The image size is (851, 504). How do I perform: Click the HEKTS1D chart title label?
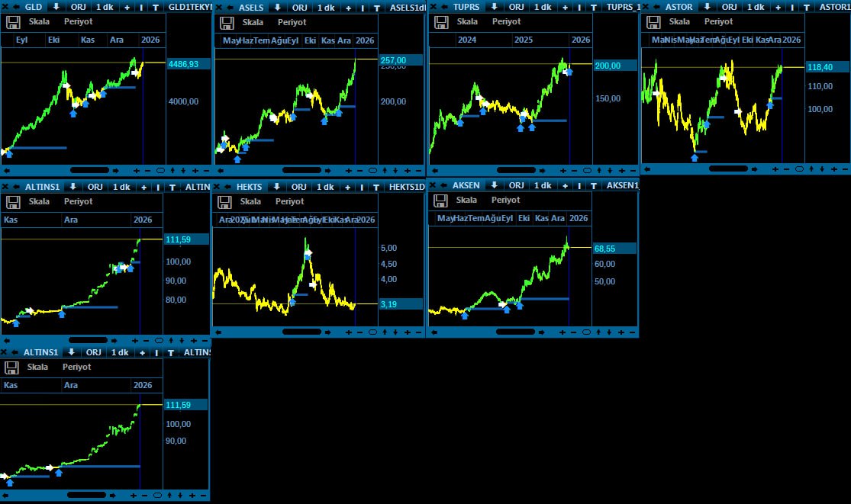[x=407, y=187]
